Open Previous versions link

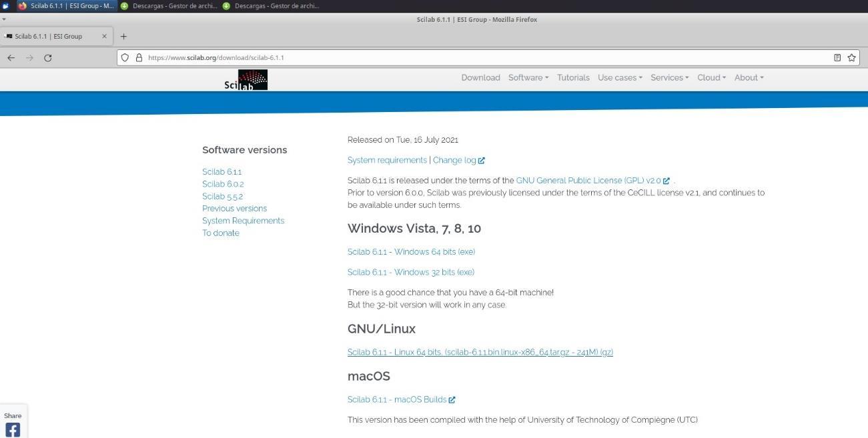click(234, 209)
